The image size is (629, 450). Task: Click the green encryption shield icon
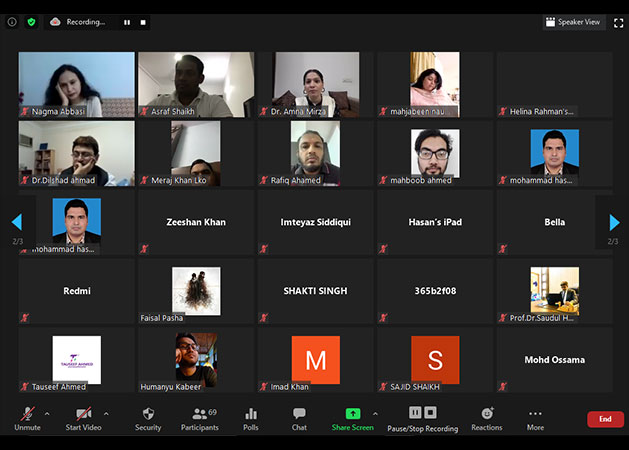(x=31, y=21)
